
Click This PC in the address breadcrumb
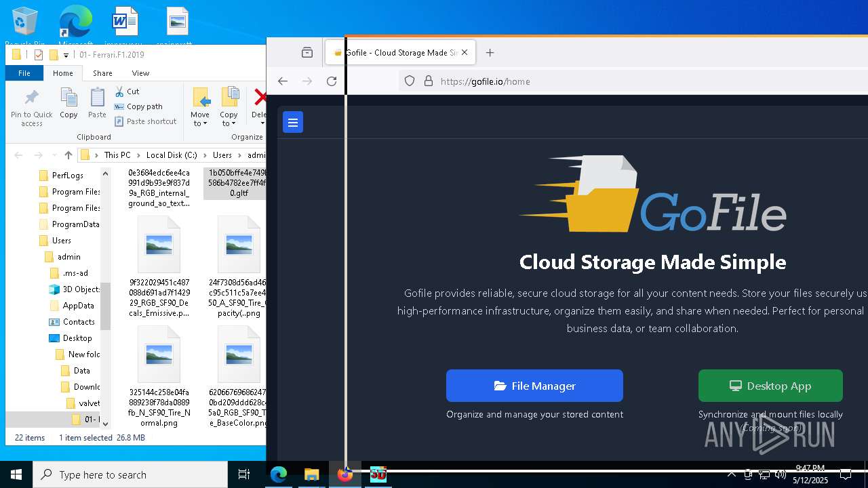pos(117,155)
